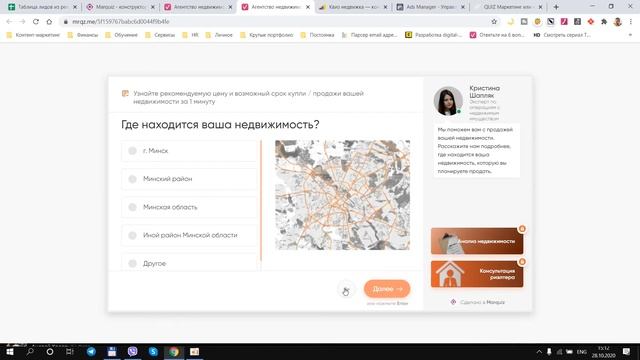This screenshot has height=360, width=640.
Task: Show hidden system tray icons
Action: tap(539, 352)
